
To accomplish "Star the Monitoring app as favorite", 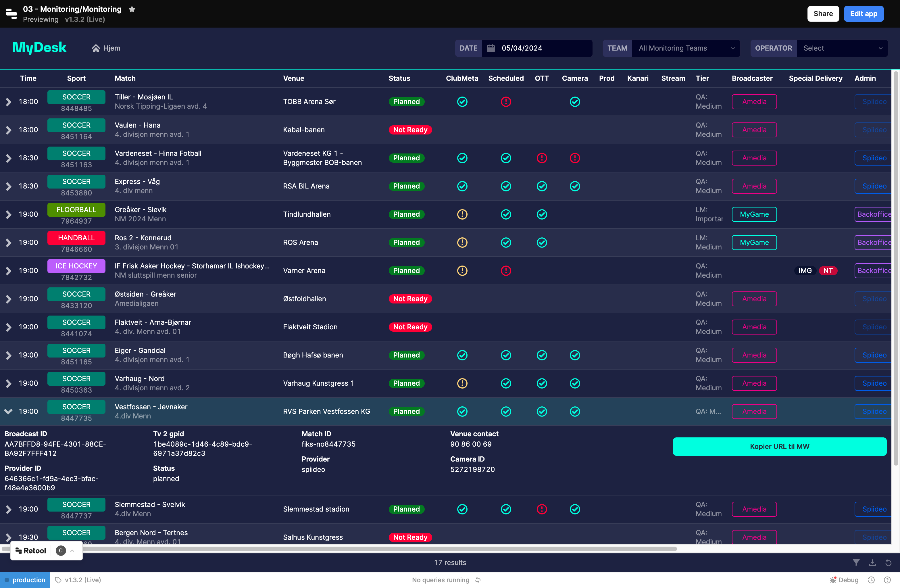I will click(132, 9).
